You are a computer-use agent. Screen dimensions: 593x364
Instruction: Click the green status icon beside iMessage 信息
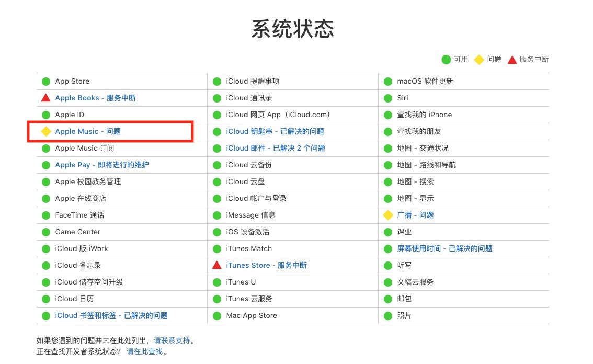(217, 215)
